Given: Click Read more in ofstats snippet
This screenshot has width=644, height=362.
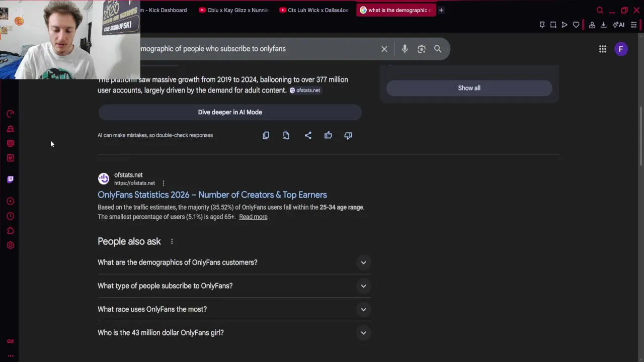Looking at the screenshot, I should pyautogui.click(x=253, y=217).
